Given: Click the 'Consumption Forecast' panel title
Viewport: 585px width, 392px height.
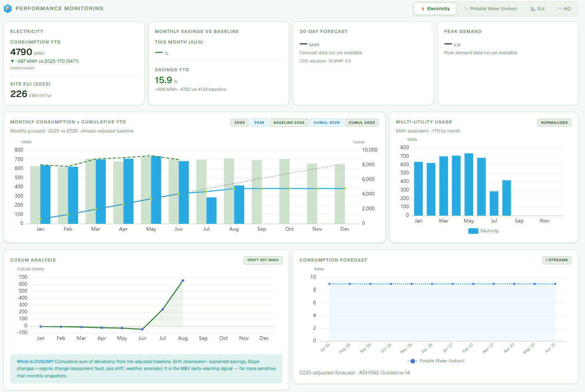Looking at the screenshot, I should point(333,260).
